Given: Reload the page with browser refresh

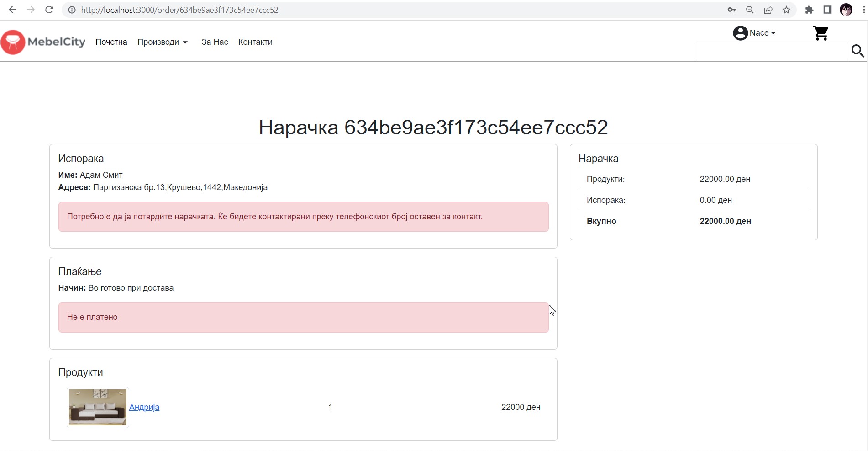Looking at the screenshot, I should click(x=49, y=10).
